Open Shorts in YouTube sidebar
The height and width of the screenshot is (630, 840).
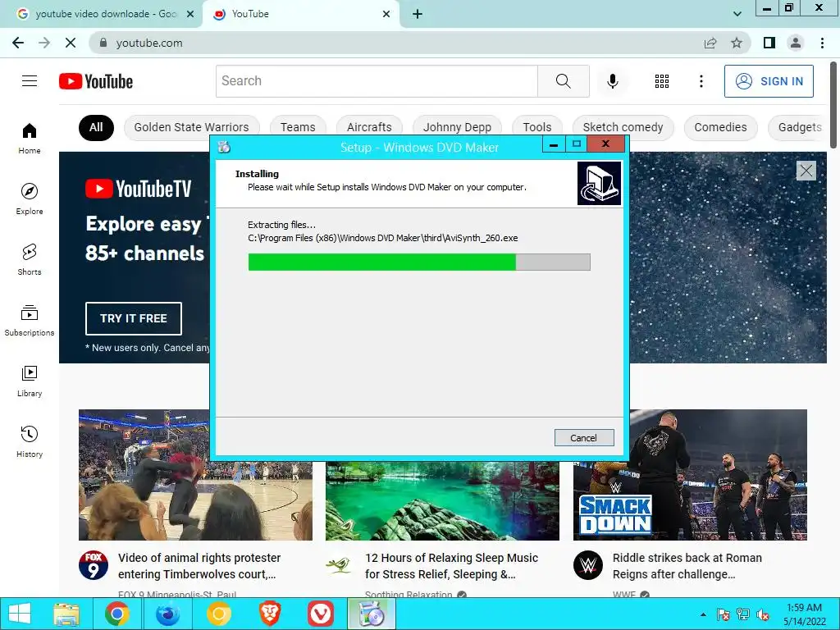(30, 260)
